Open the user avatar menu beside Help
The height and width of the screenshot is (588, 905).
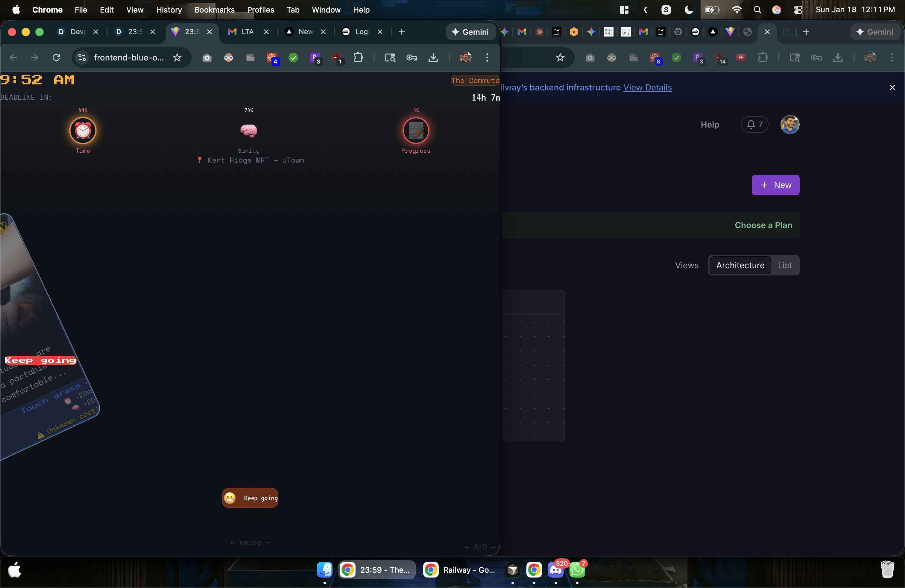click(x=790, y=124)
